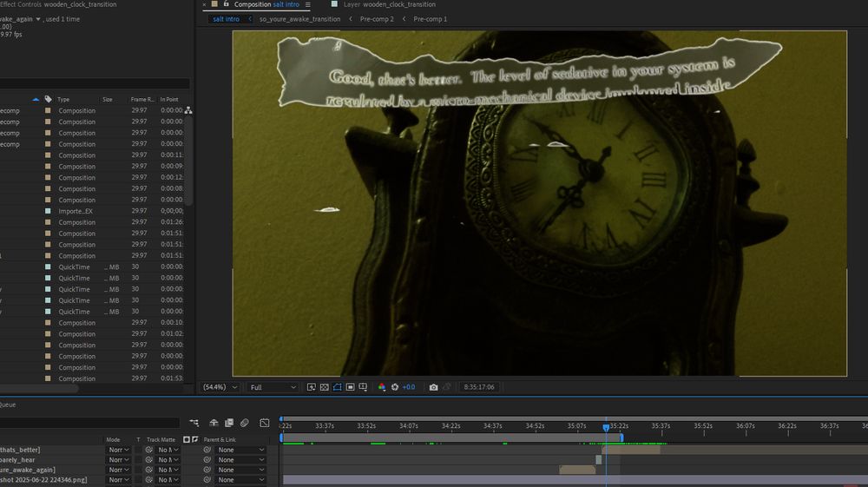Open fast previews options icon in viewer
Screen dimensions: 868x487
312,387
